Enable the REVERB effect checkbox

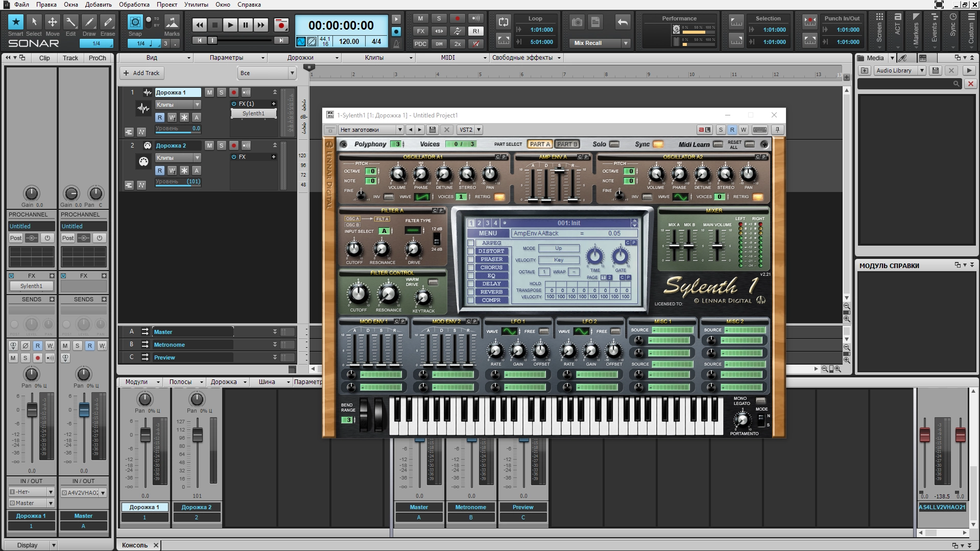tap(471, 292)
